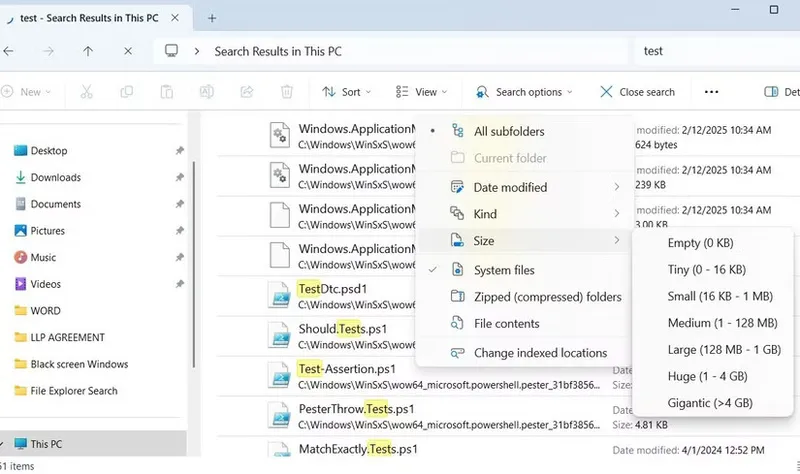Viewport: 800px width, 474px height.
Task: Open the See more three-dots menu
Action: tap(711, 92)
